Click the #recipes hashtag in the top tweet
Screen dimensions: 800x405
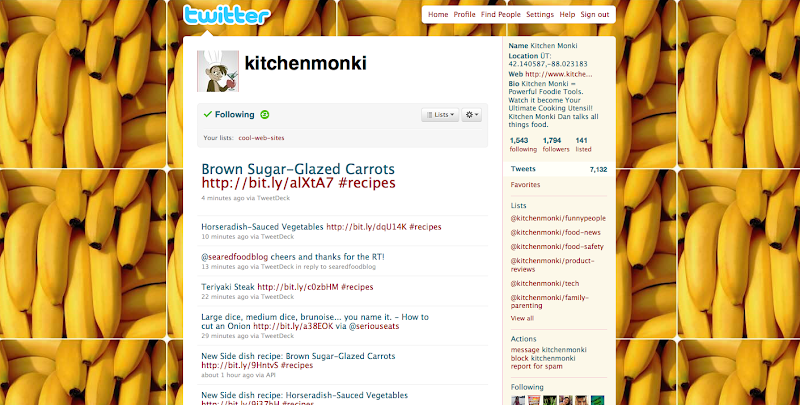click(x=366, y=183)
